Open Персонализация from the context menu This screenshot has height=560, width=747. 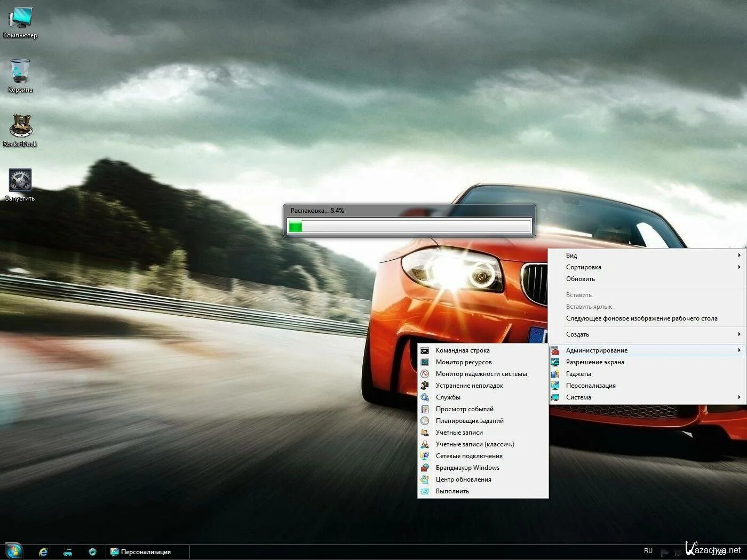(647, 386)
